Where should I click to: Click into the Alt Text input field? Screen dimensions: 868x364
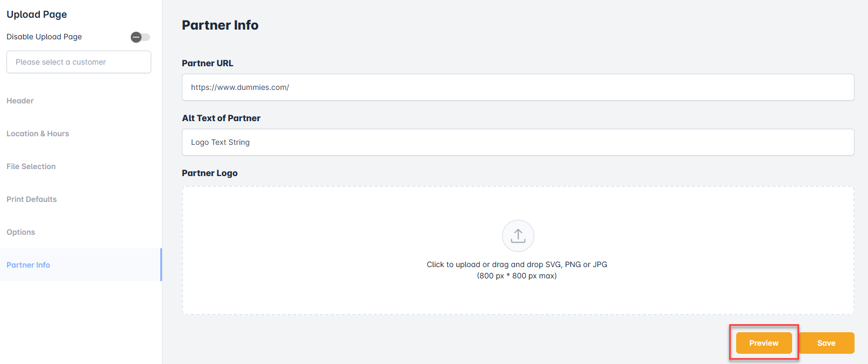pyautogui.click(x=518, y=142)
